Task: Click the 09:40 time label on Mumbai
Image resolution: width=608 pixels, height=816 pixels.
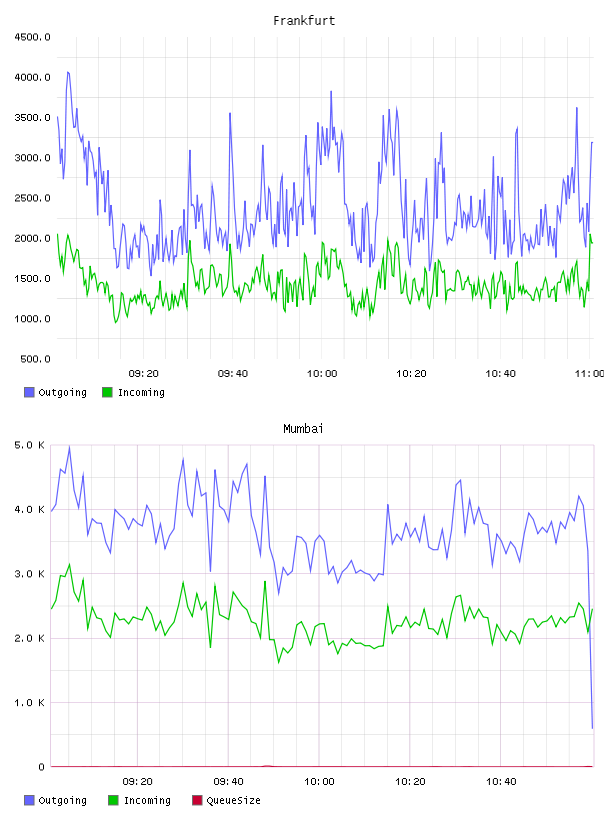Action: coord(228,782)
